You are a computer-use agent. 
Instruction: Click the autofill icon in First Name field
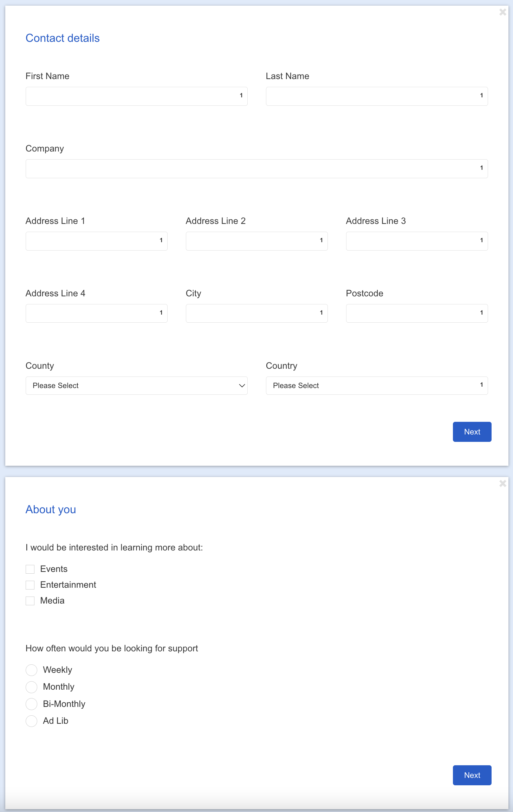point(241,96)
